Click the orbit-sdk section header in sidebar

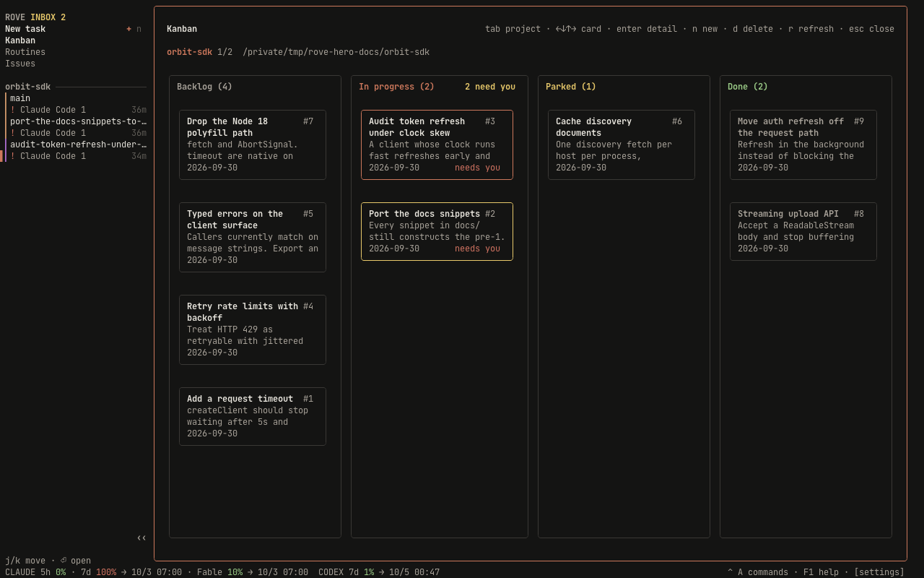(27, 87)
